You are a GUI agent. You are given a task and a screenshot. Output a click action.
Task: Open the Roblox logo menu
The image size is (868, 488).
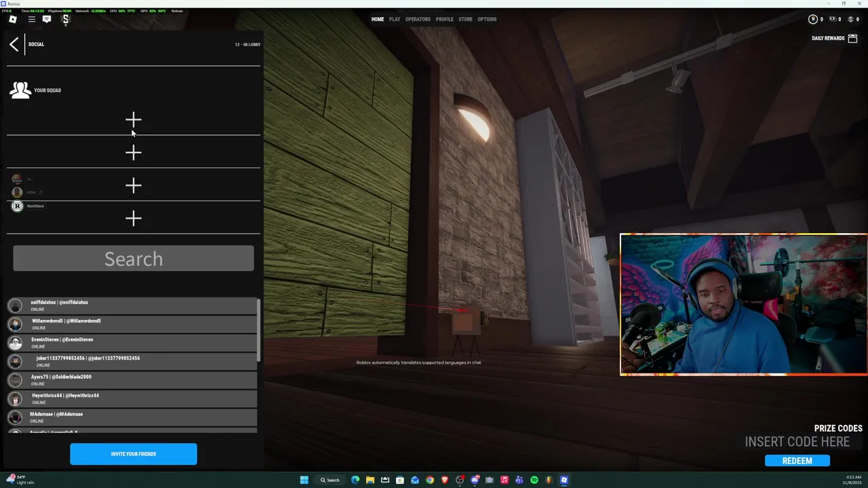[x=12, y=19]
